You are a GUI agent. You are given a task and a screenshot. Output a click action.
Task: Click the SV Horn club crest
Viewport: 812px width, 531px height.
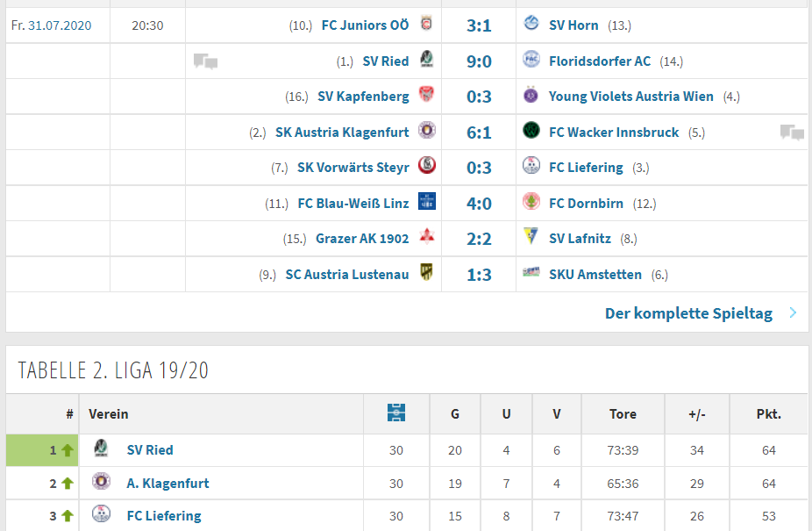click(531, 24)
